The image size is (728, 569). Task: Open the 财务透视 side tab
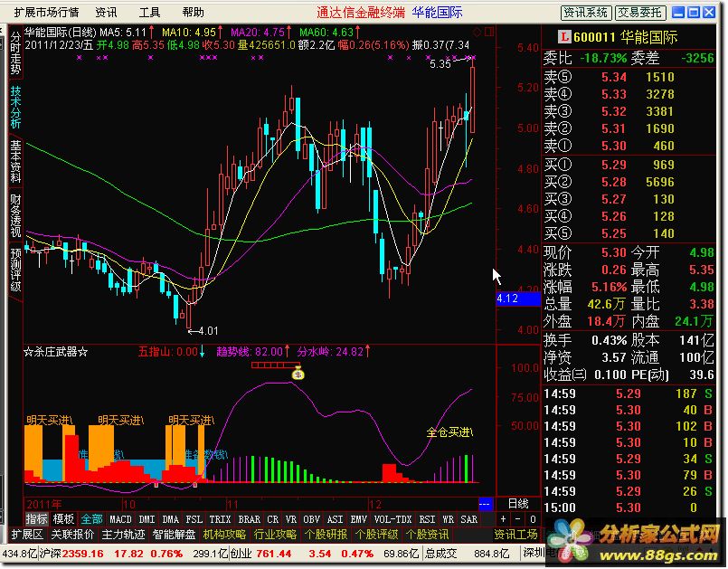[15, 215]
